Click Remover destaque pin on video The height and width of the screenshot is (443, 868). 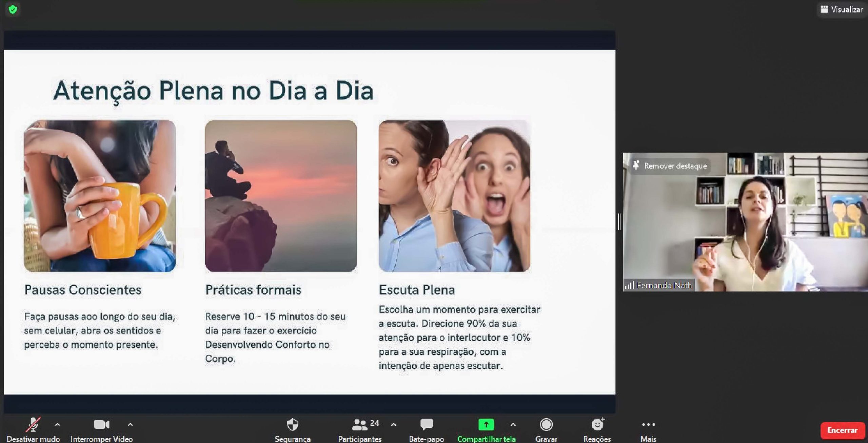pyautogui.click(x=670, y=166)
